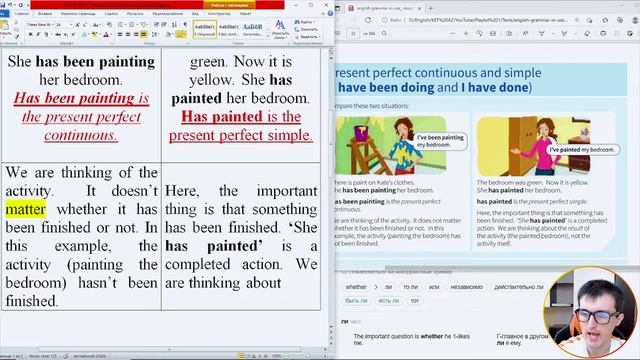Open line spacing options

point(156,34)
